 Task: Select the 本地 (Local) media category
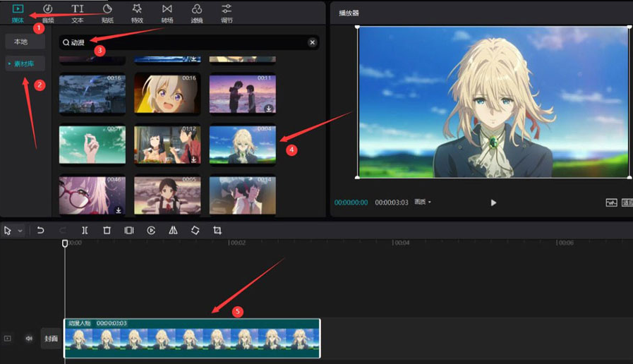(x=25, y=42)
